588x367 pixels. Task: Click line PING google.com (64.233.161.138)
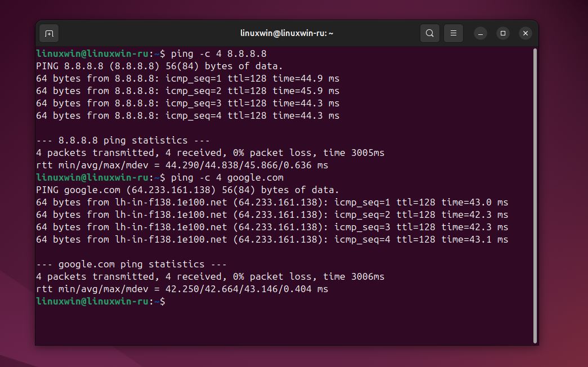coord(187,190)
